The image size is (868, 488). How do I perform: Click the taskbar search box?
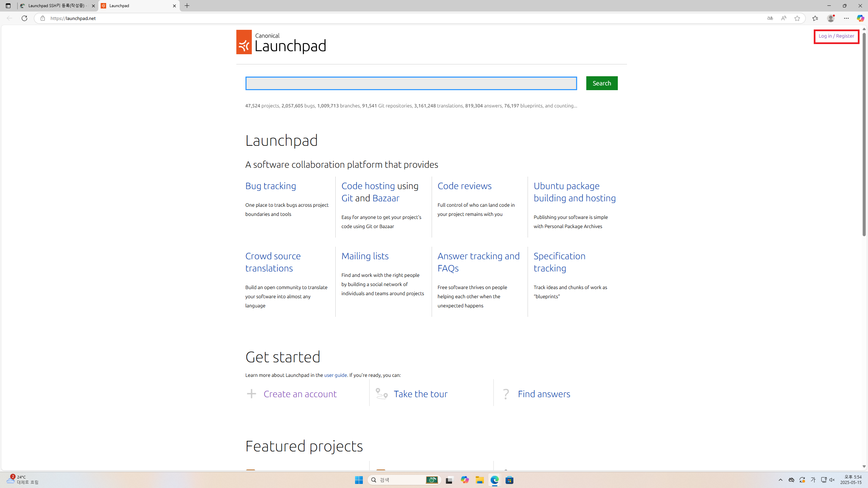[x=404, y=480]
